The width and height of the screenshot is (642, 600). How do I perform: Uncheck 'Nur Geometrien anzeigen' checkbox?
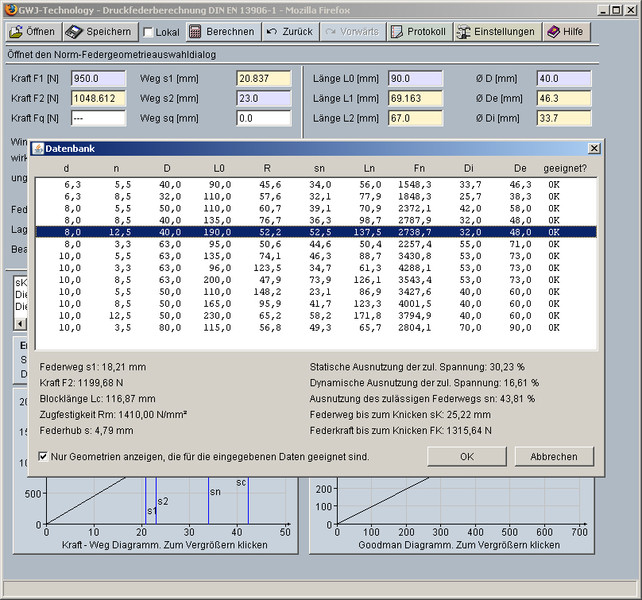click(43, 456)
